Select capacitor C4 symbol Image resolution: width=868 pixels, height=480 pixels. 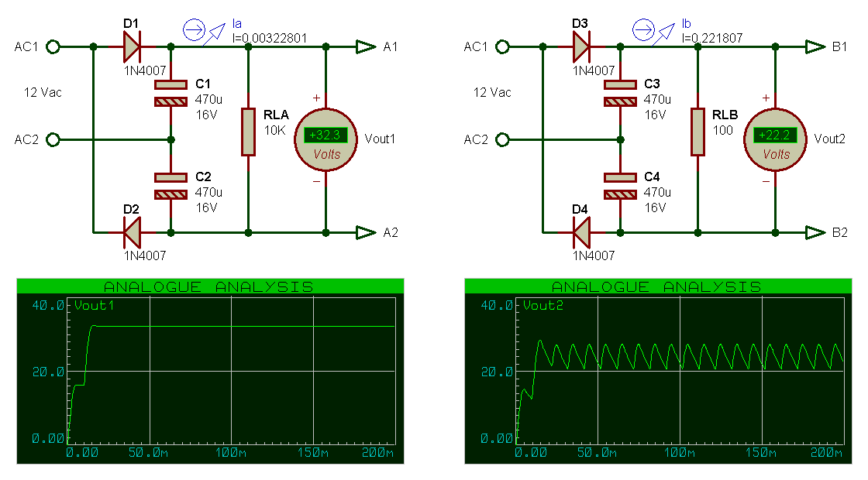coord(621,186)
